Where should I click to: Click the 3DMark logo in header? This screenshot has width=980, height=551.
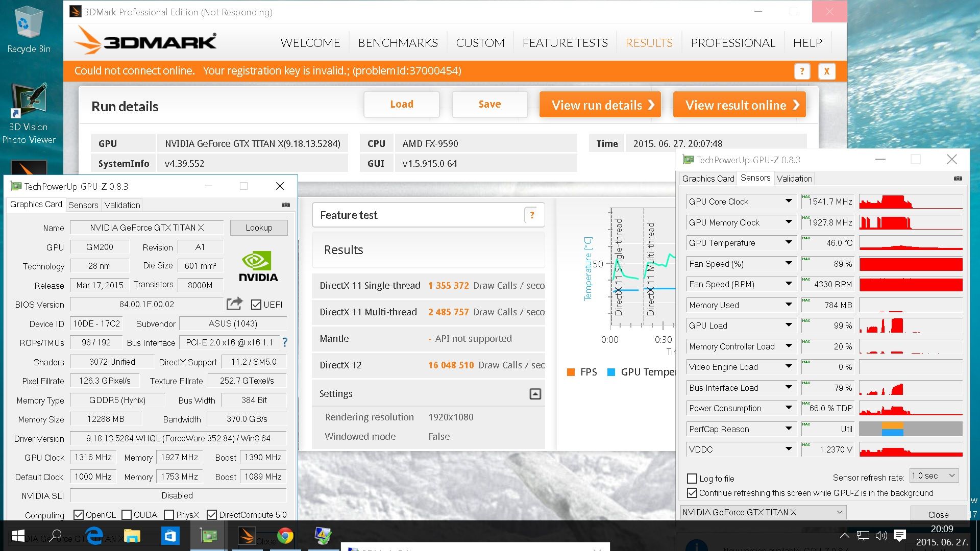tap(146, 41)
